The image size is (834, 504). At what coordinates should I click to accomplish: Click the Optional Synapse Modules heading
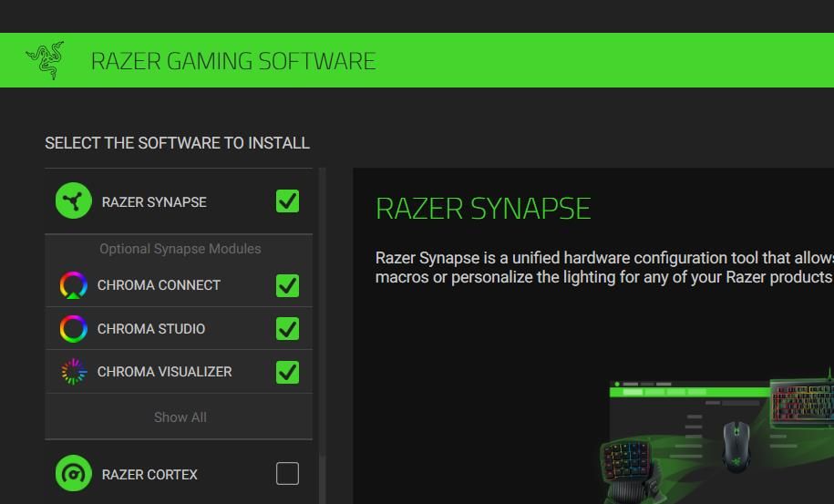180,249
